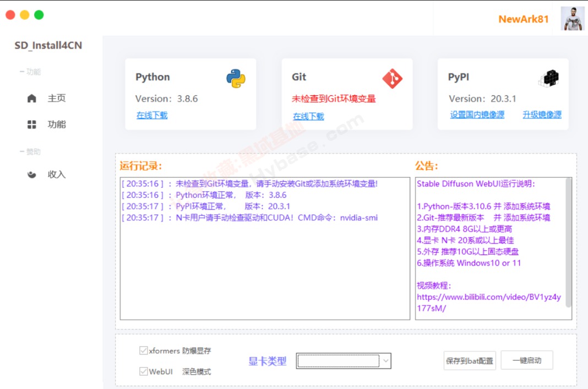Screen dimensions: 588x389
Task: Click the 保存到bat配置 button
Action: point(470,360)
